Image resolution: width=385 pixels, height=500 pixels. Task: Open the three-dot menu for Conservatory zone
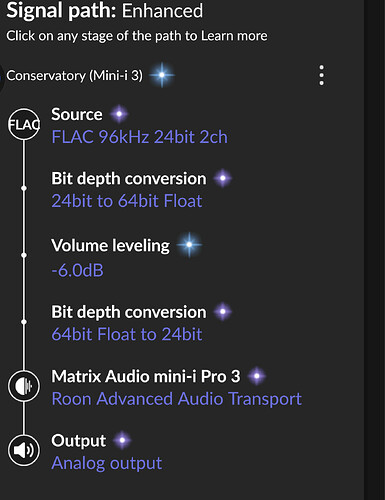[321, 75]
